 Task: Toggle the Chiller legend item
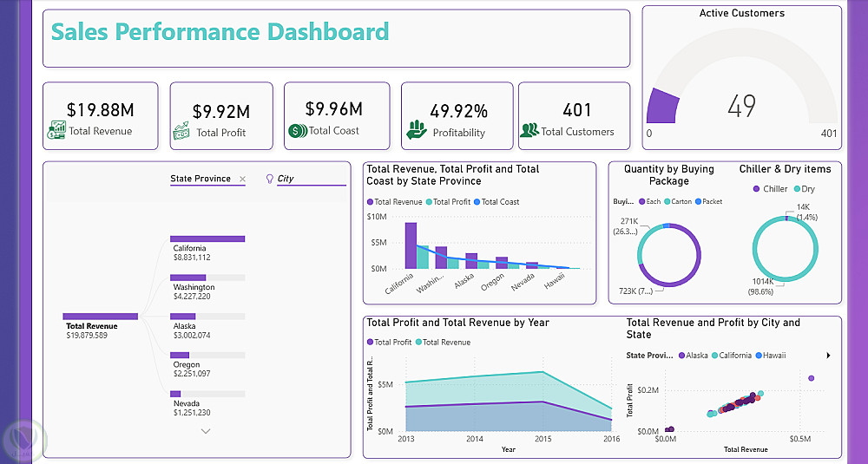770,188
